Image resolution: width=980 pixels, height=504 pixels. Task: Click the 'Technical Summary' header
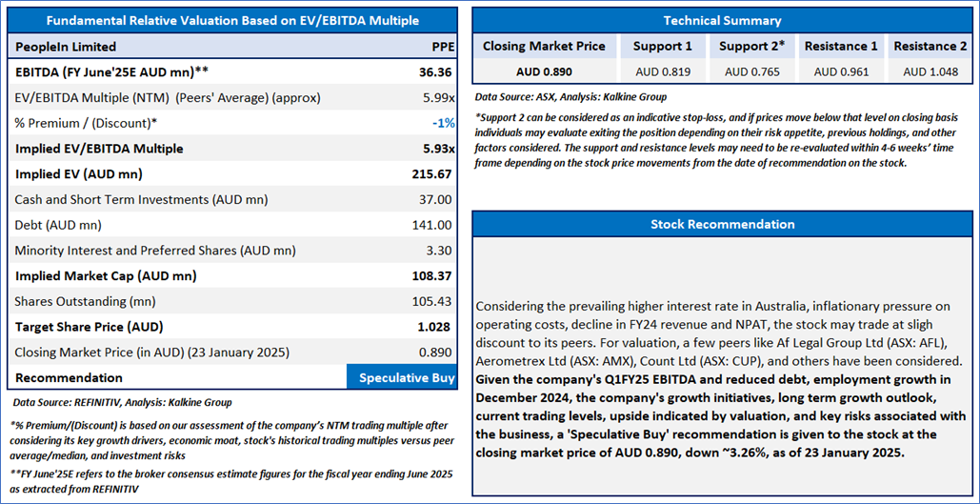pyautogui.click(x=722, y=20)
